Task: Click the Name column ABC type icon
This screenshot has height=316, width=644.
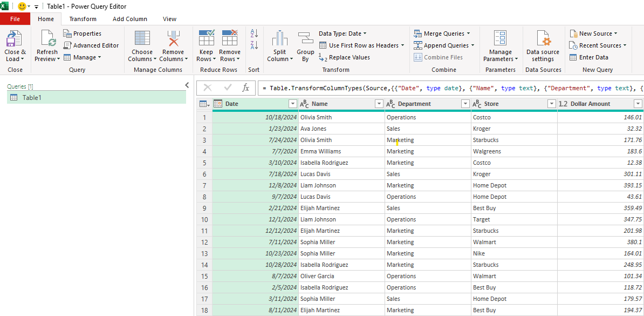Action: 304,104
